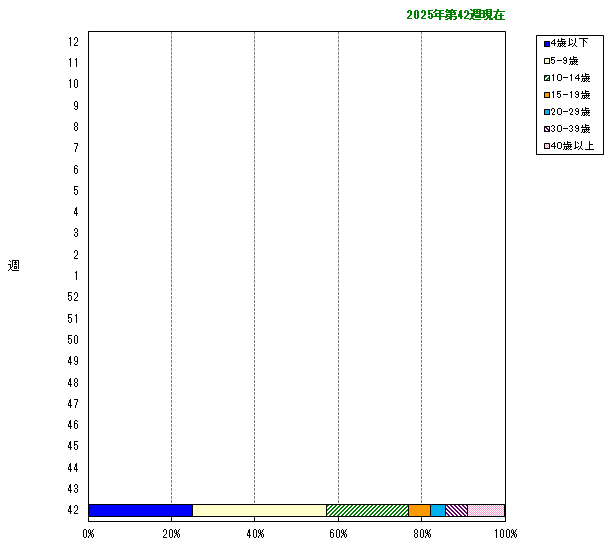Select the green hatched bar segment
Screen dimensions: 608x552
367,510
